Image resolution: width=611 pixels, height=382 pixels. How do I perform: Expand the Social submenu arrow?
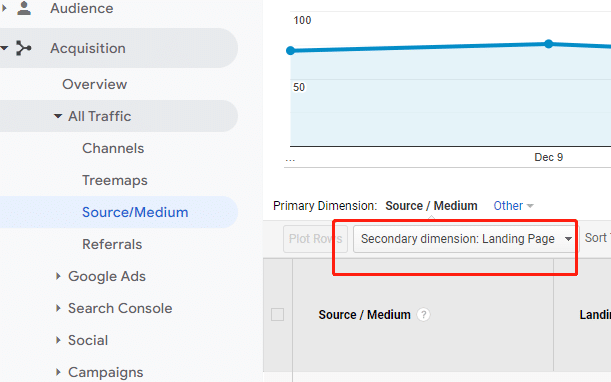coord(58,340)
